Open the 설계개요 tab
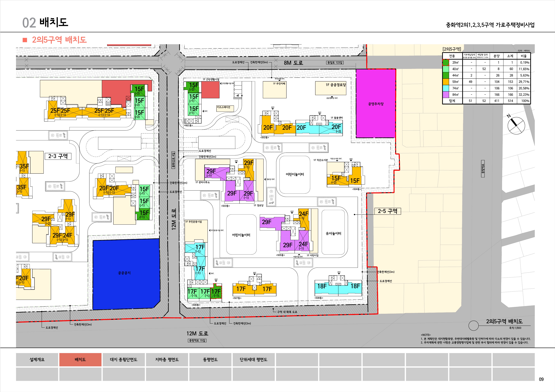 click(37, 359)
